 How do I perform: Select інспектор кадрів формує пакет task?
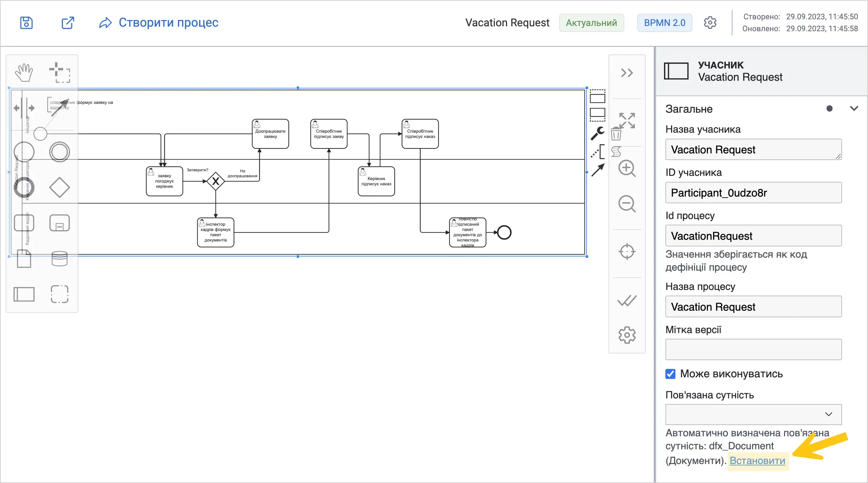tap(216, 232)
